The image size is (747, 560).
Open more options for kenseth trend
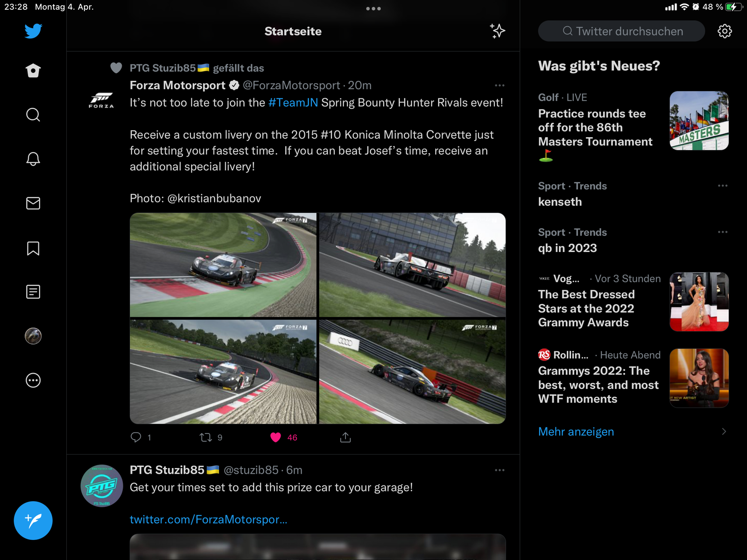(723, 186)
